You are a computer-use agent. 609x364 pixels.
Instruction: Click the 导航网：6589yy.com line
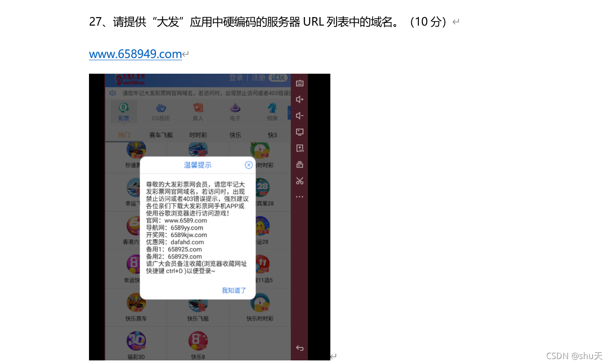[175, 227]
